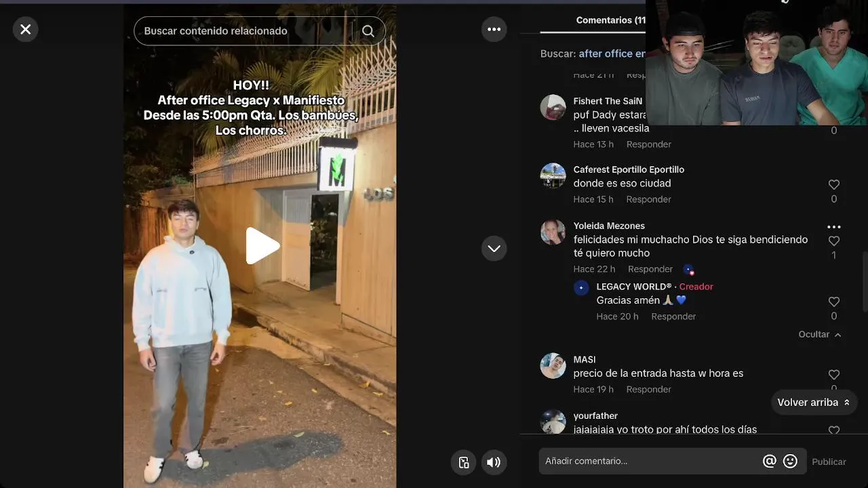Close the video viewer with the X button
This screenshot has height=488, width=868.
click(25, 29)
